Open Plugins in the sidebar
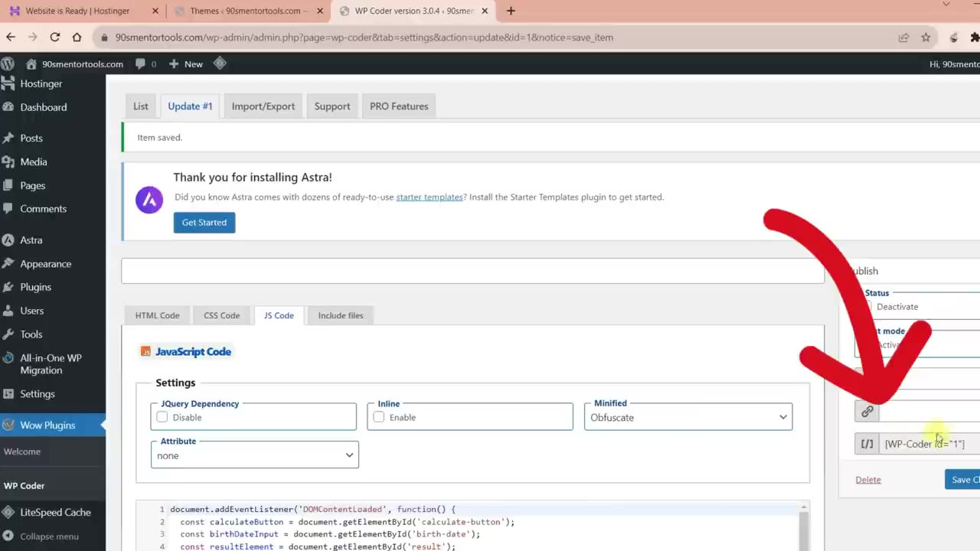This screenshot has width=980, height=551. [x=35, y=287]
